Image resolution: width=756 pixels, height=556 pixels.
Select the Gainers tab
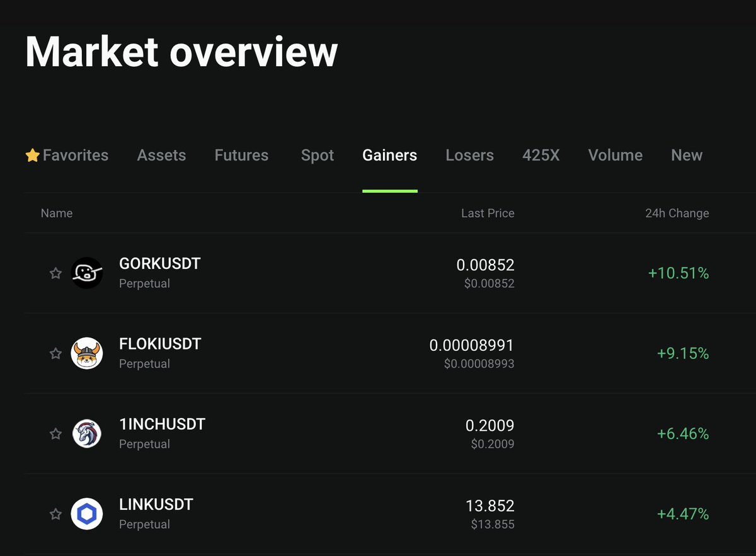click(390, 155)
